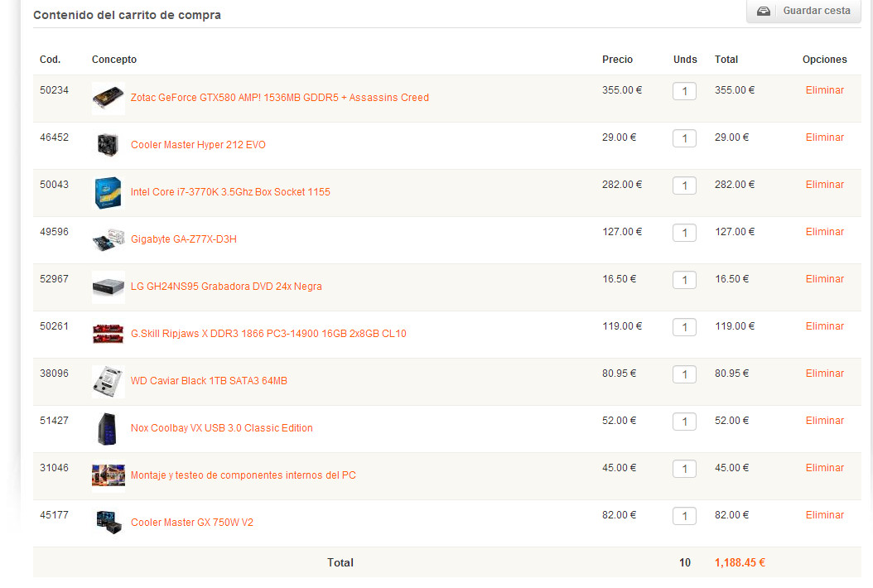Viewport: 873px width, 588px height.
Task: Click the Guardar cesta button
Action: click(803, 11)
